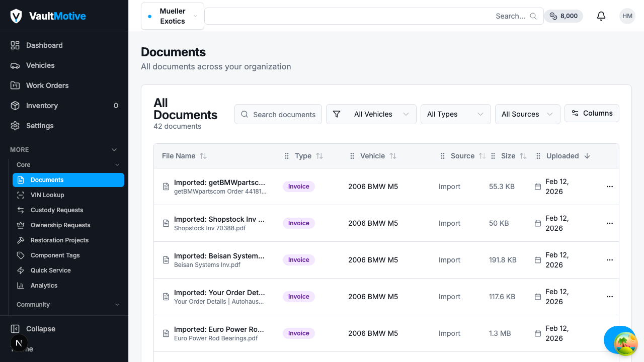Image resolution: width=644 pixels, height=362 pixels.
Task: Click calendar icon in Beisan Systems row
Action: pos(538,260)
